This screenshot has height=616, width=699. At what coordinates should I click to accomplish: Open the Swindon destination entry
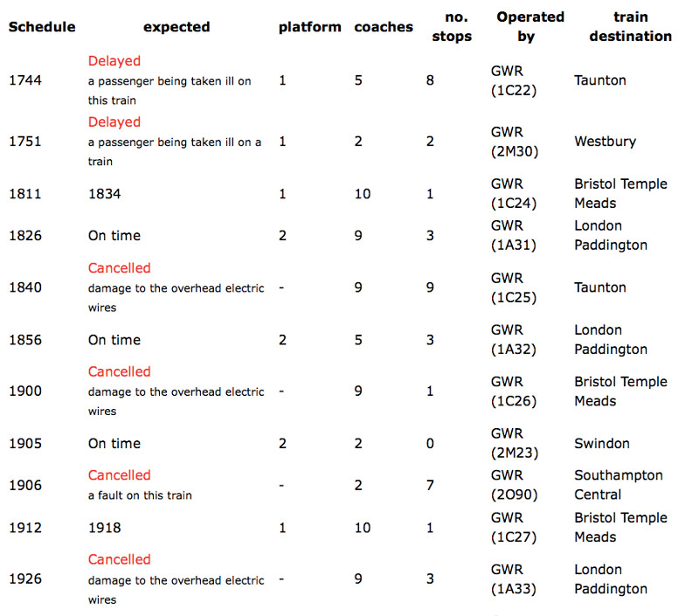tap(602, 444)
